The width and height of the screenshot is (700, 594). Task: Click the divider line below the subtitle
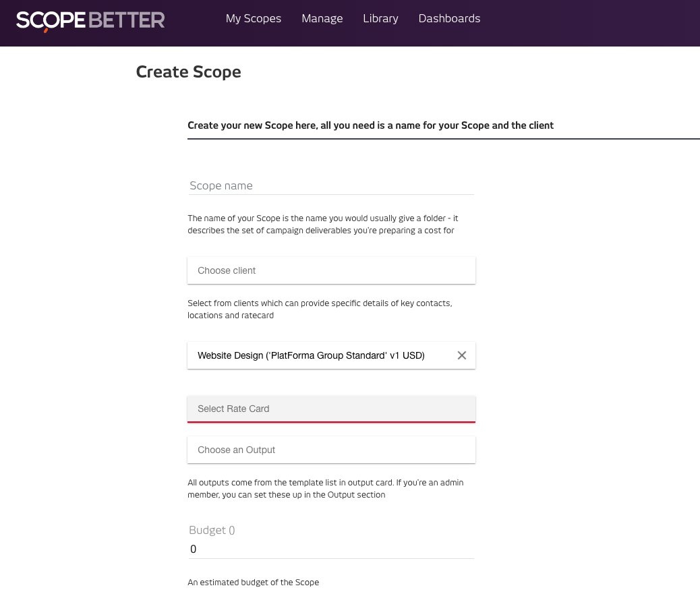coord(444,139)
